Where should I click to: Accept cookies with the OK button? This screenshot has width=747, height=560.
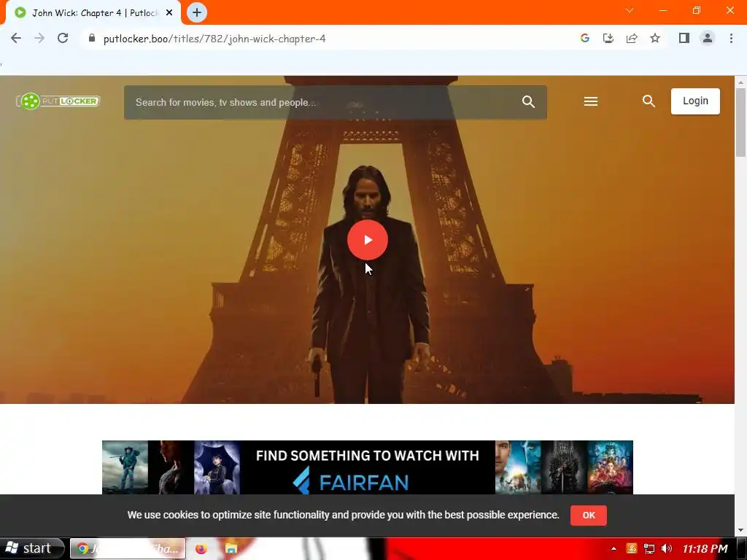589,516
